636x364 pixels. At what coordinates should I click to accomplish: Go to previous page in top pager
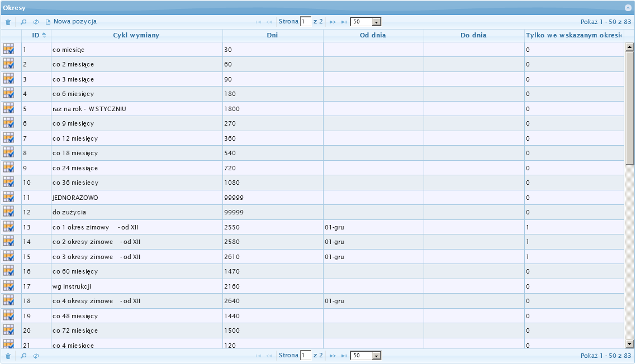[269, 22]
